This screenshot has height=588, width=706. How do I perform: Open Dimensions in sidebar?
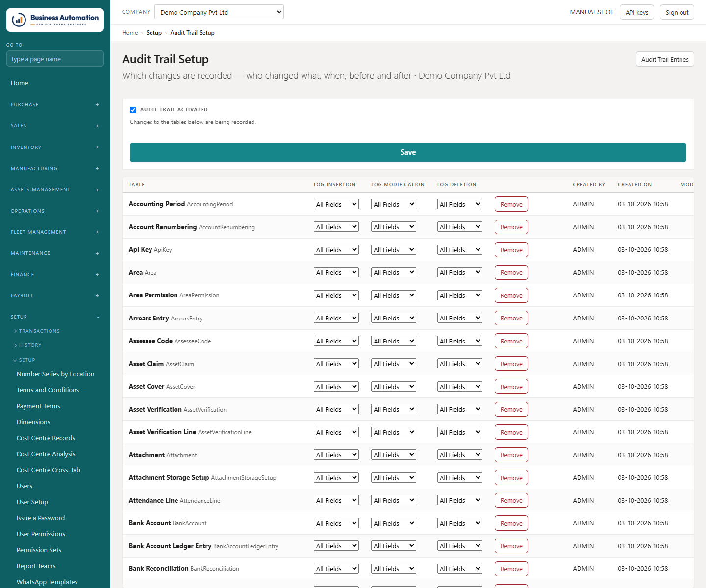point(33,422)
